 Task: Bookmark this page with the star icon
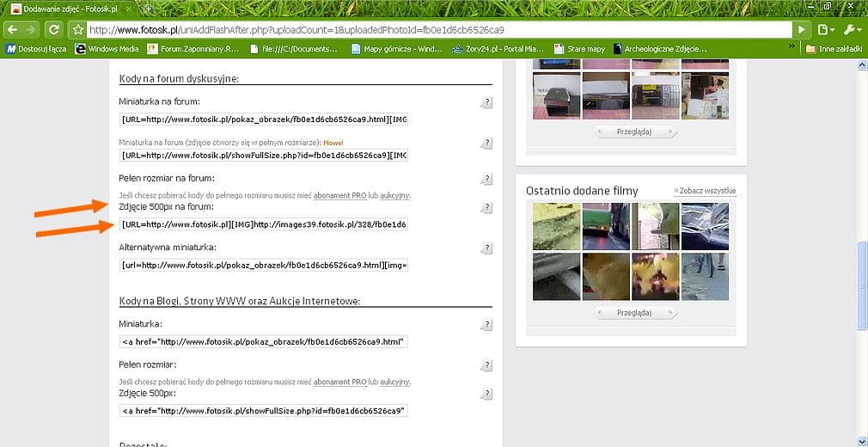click(x=78, y=30)
